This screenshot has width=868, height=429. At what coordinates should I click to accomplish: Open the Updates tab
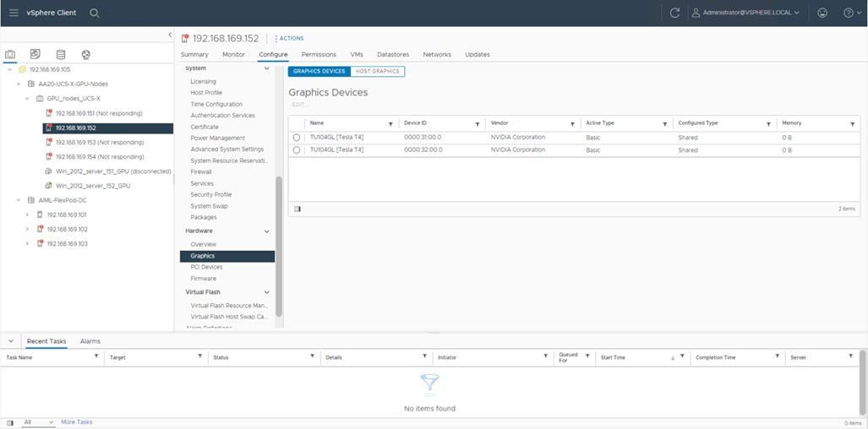coord(478,55)
